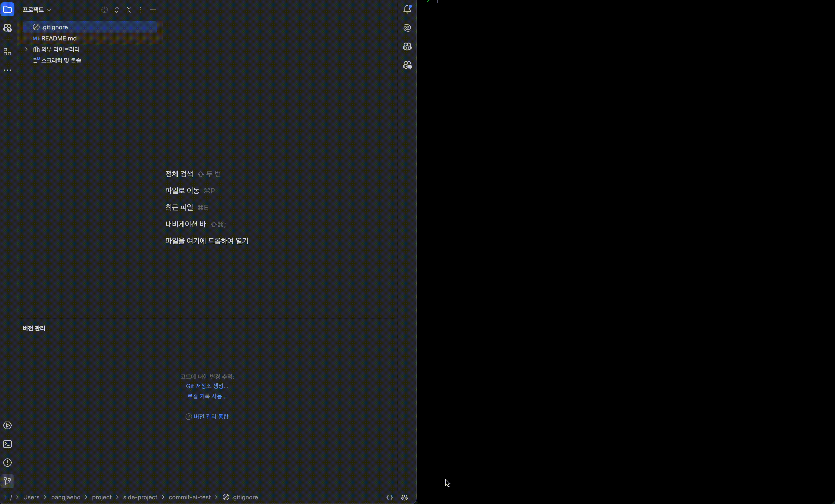The image size is (835, 504).
Task: Select README.md in project tree
Action: pos(59,38)
